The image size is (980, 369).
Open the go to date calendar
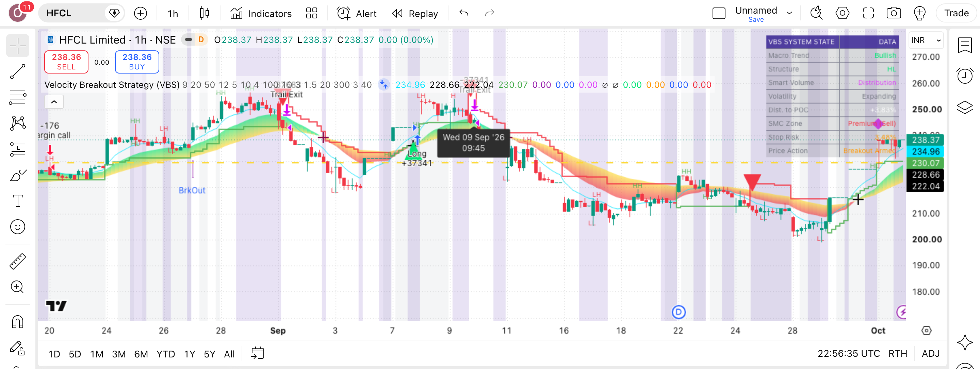pyautogui.click(x=258, y=353)
